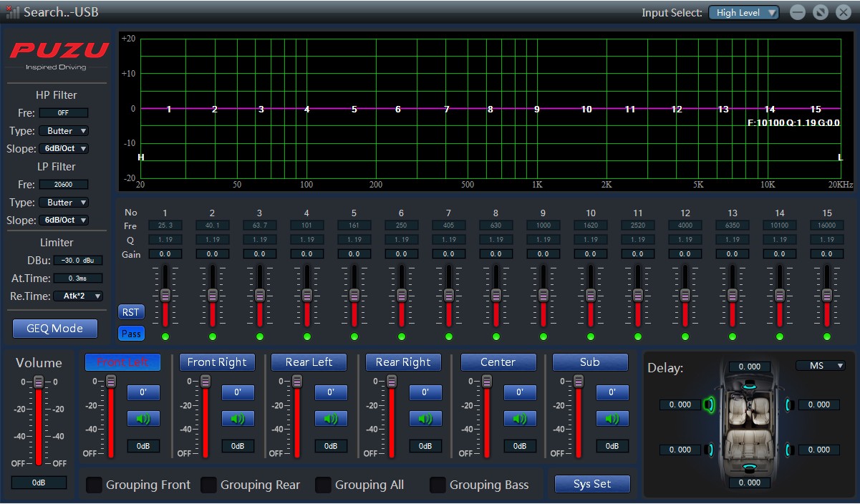
Task: Click the GEQ Mode button
Action: 55,329
